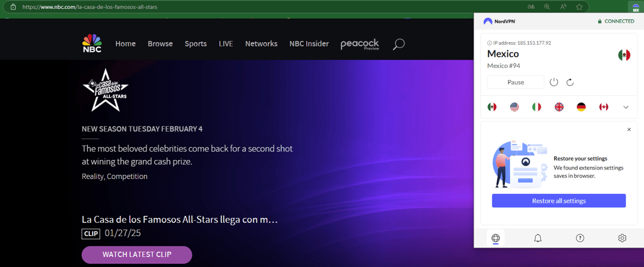The height and width of the screenshot is (267, 644).
Task: Open NordVPN help question mark
Action: click(580, 238)
